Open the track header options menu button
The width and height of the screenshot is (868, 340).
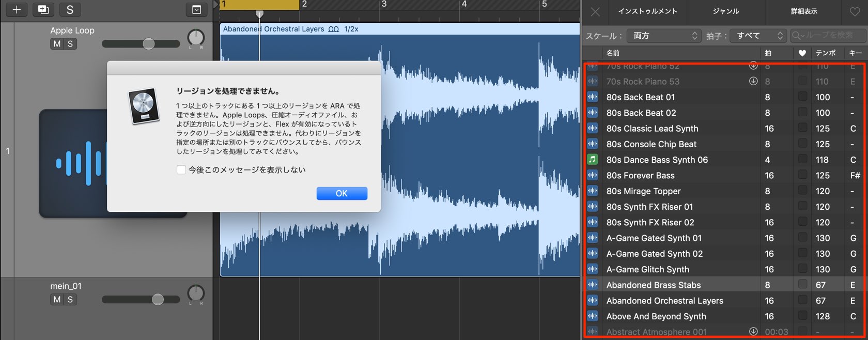click(x=196, y=9)
